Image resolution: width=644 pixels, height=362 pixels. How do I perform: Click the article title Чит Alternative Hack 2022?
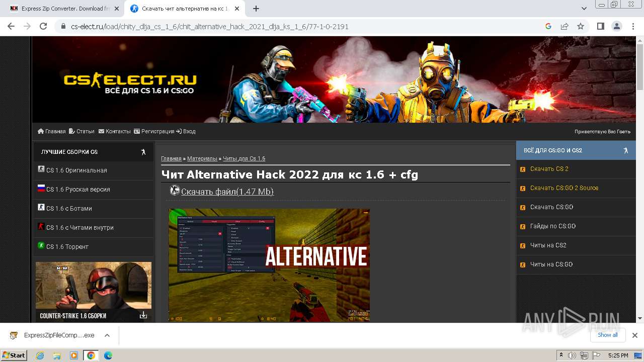290,174
